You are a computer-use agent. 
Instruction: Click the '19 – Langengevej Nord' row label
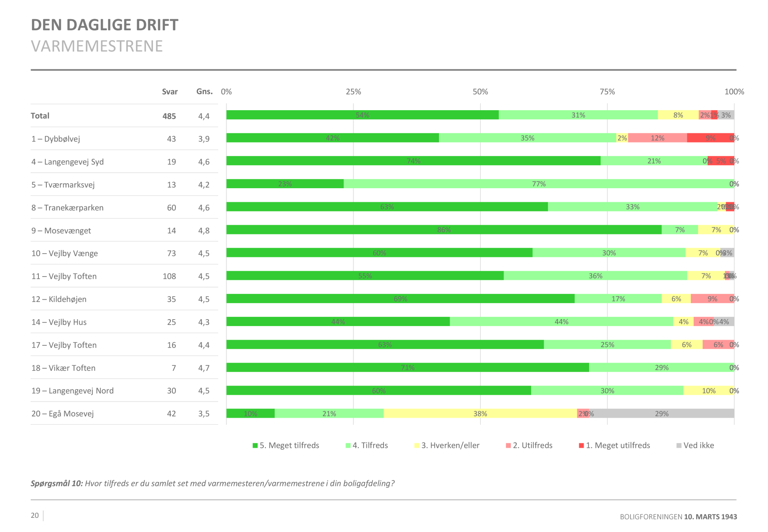tap(73, 391)
